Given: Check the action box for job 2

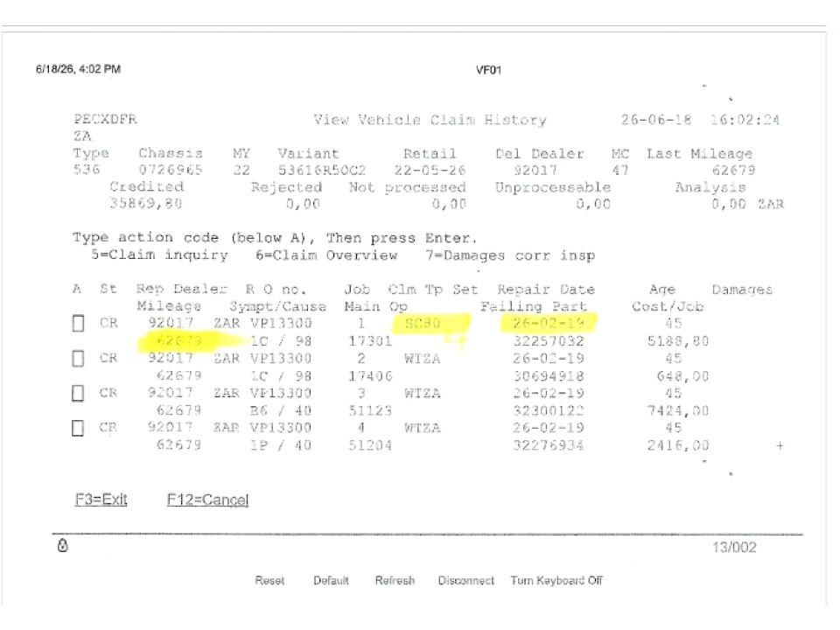Looking at the screenshot, I should click(x=78, y=359).
